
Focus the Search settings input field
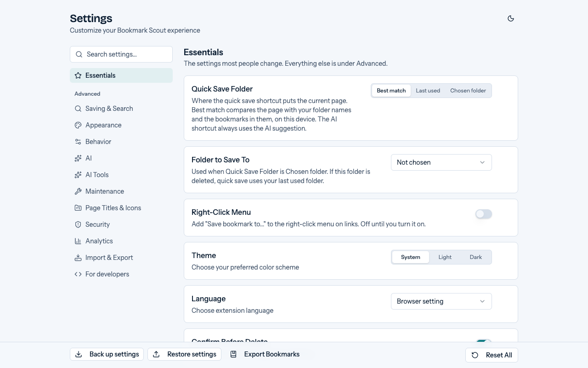coord(121,54)
